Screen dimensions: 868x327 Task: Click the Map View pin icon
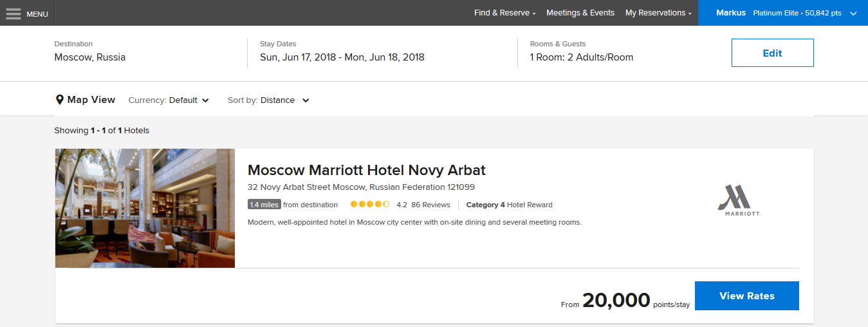tap(60, 100)
